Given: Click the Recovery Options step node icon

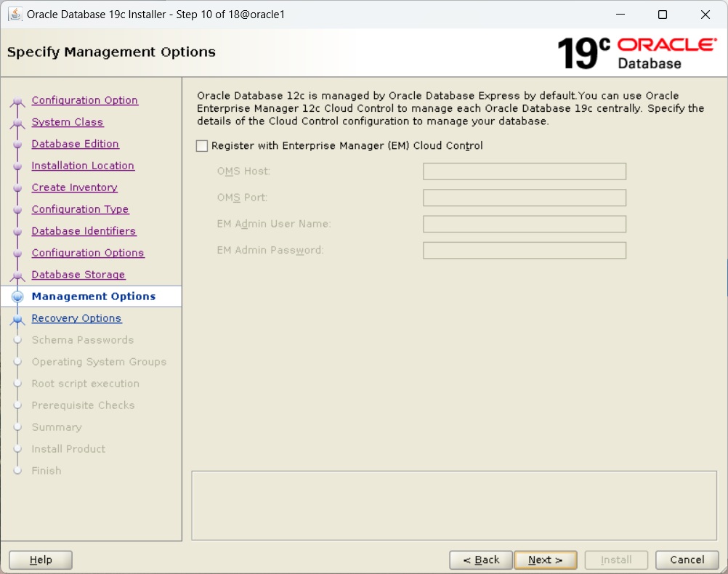Looking at the screenshot, I should (17, 319).
